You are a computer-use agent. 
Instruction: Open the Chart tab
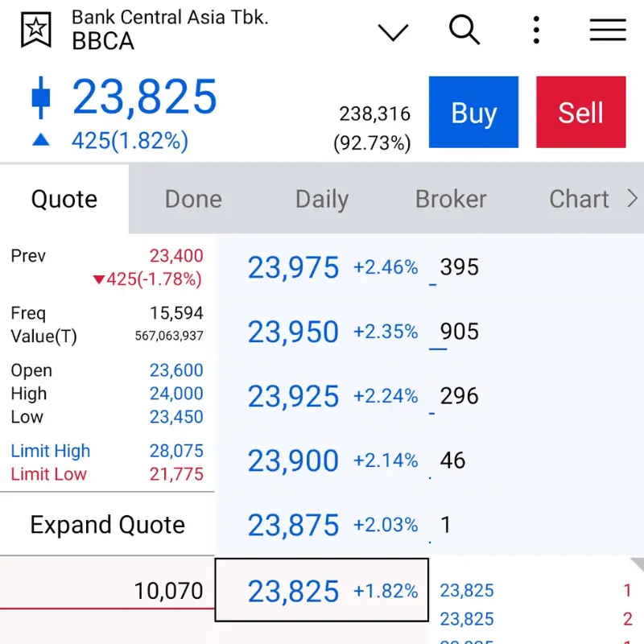578,199
